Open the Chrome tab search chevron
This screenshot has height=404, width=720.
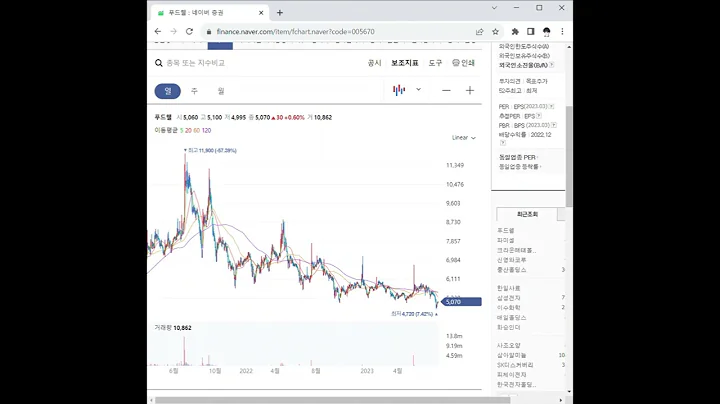click(494, 8)
